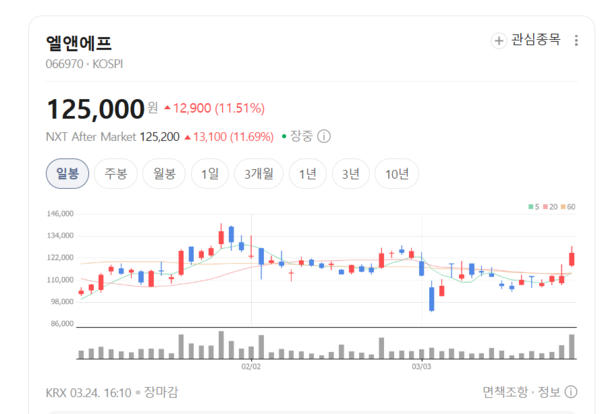Click the 146,000 price axis label
The height and width of the screenshot is (414, 600).
60,214
